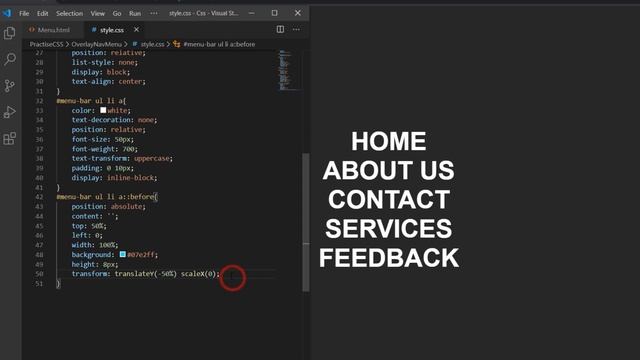Viewport: 640px width, 360px height.
Task: Switch to the Menu.html tab
Action: pyautogui.click(x=53, y=30)
